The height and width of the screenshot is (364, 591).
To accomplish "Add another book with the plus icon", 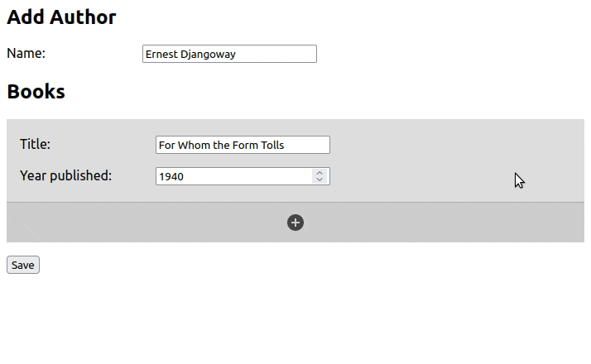I will point(295,223).
